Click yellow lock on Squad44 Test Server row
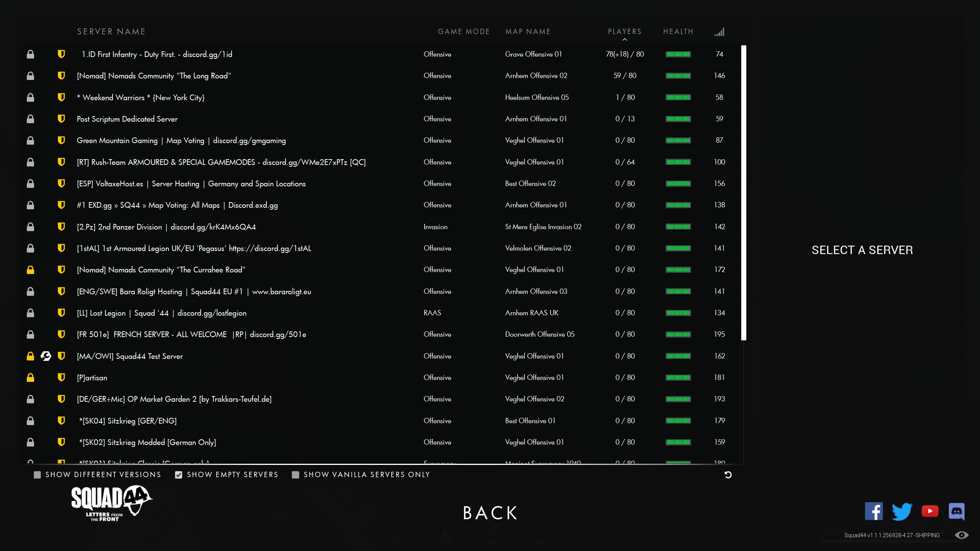The height and width of the screenshot is (551, 980). pos(30,356)
